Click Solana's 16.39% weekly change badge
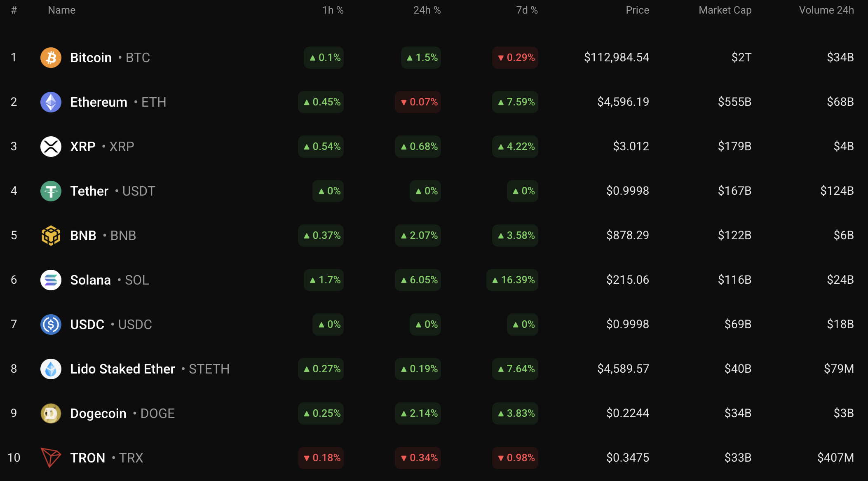868x481 pixels. 513,280
